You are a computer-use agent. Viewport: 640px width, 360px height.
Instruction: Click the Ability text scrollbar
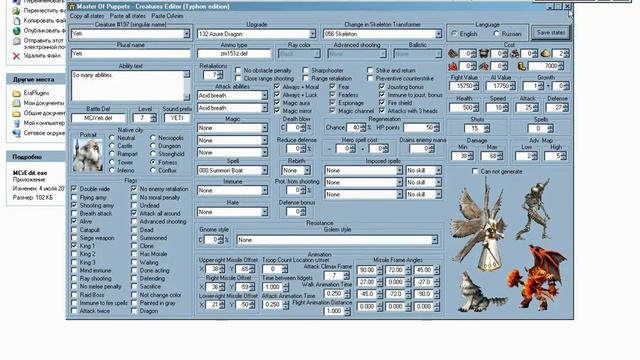tap(187, 86)
